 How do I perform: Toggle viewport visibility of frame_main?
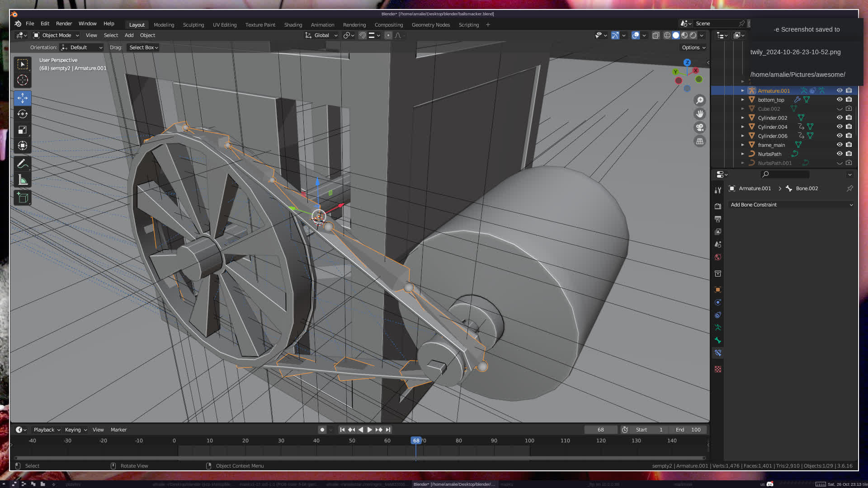click(840, 145)
